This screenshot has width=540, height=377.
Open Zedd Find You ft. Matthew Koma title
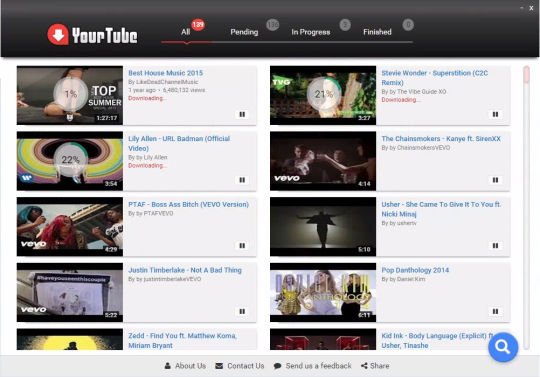tap(183, 341)
